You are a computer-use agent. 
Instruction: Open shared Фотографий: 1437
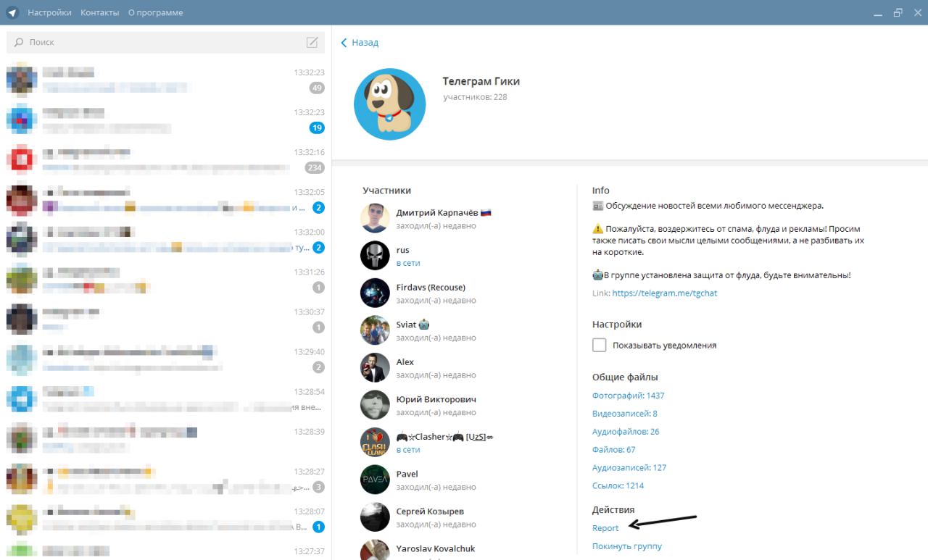pos(628,396)
